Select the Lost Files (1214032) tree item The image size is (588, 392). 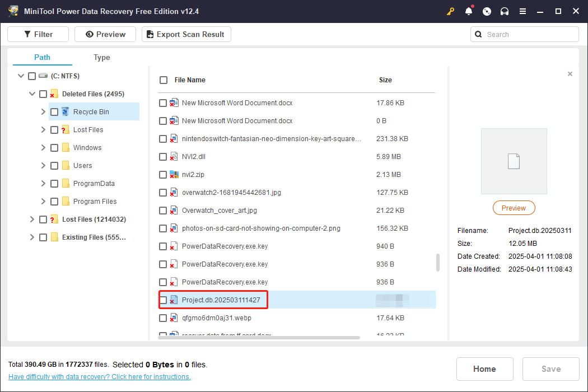click(94, 220)
